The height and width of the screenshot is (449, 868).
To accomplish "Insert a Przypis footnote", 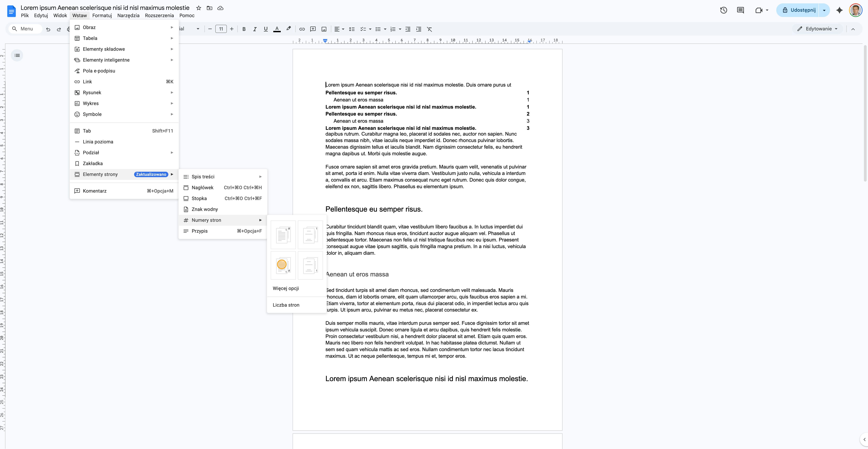I will tap(223, 231).
